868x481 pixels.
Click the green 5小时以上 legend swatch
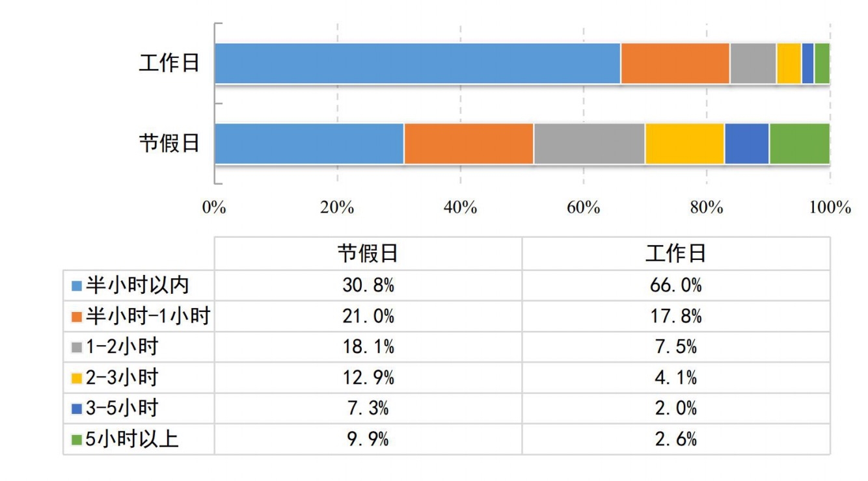77,440
